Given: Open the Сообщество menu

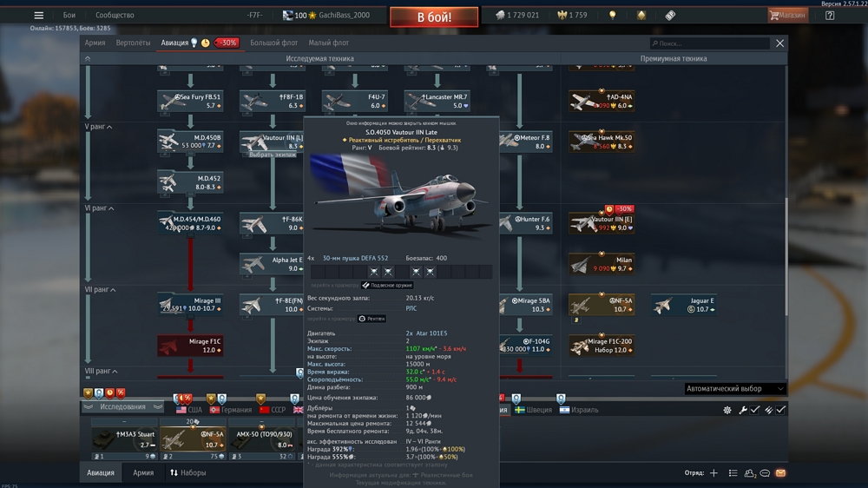Looking at the screenshot, I should click(x=115, y=15).
